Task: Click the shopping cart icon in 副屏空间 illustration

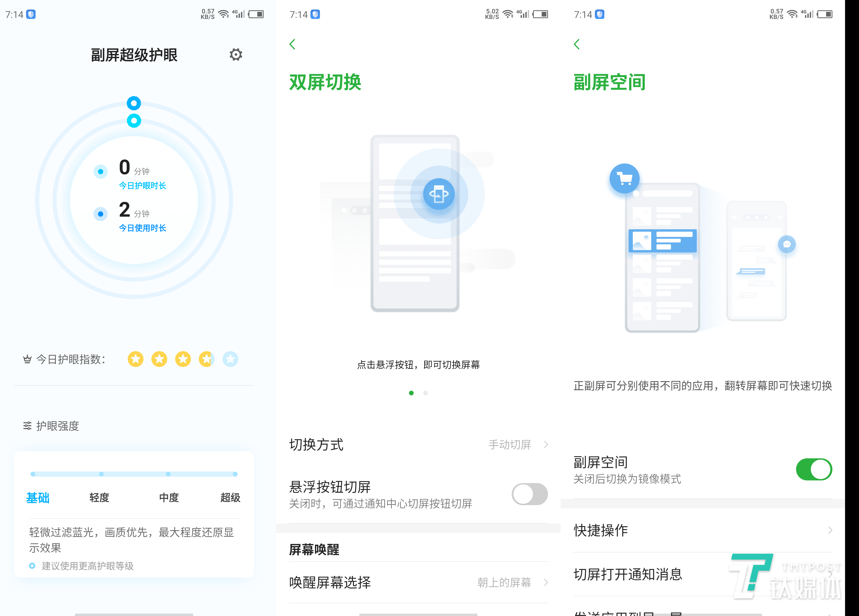Action: [625, 178]
